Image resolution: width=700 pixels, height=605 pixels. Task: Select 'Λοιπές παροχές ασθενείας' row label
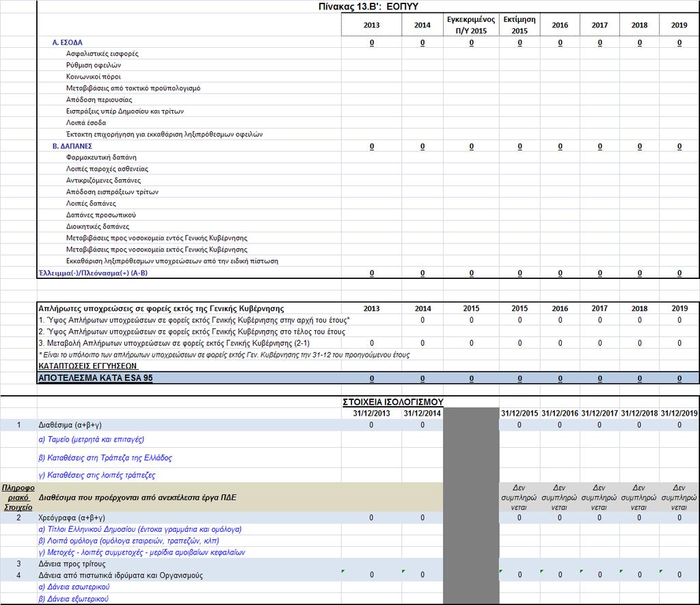coord(107,169)
